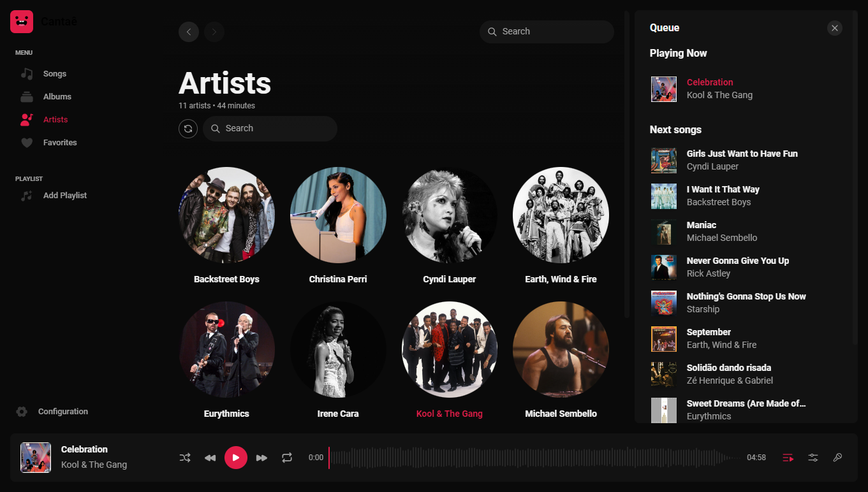868x492 pixels.
Task: Open Backstreet Boys artist photo
Action: pos(226,215)
